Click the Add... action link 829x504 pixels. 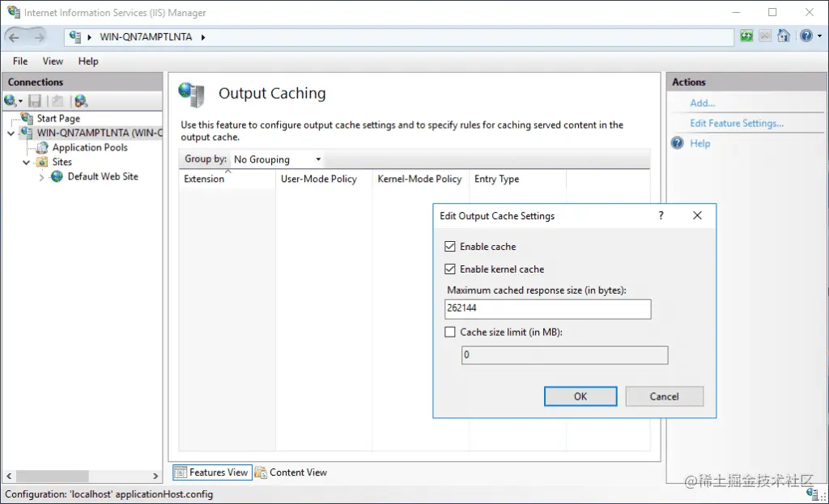702,103
